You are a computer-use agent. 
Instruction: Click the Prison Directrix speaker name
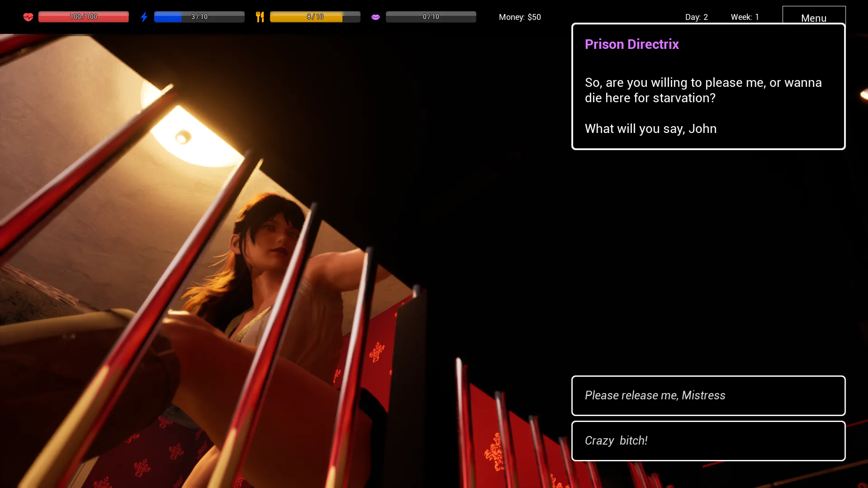point(631,44)
